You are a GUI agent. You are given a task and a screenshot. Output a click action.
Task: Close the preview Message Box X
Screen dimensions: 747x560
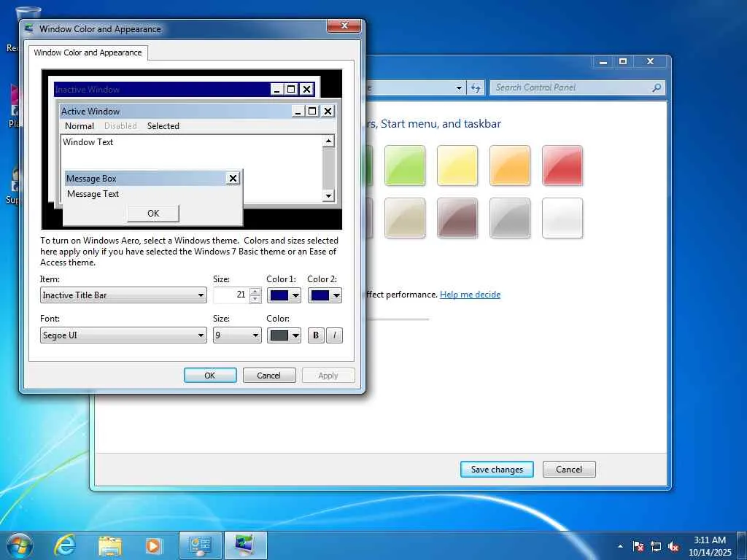tap(233, 179)
